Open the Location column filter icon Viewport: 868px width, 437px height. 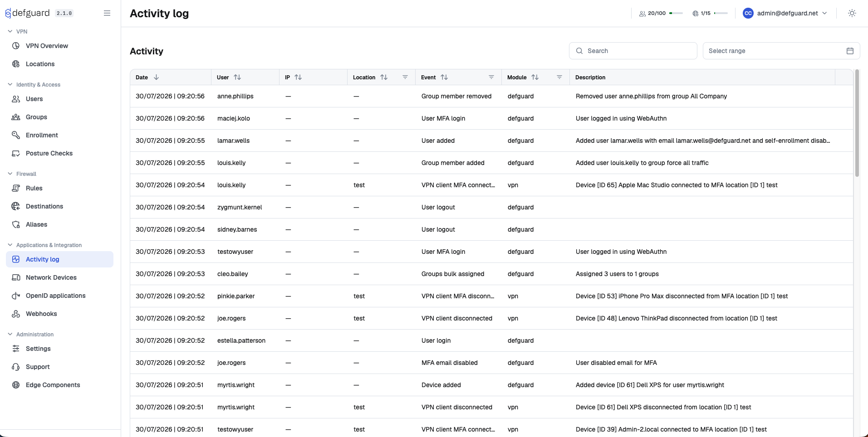tap(405, 77)
